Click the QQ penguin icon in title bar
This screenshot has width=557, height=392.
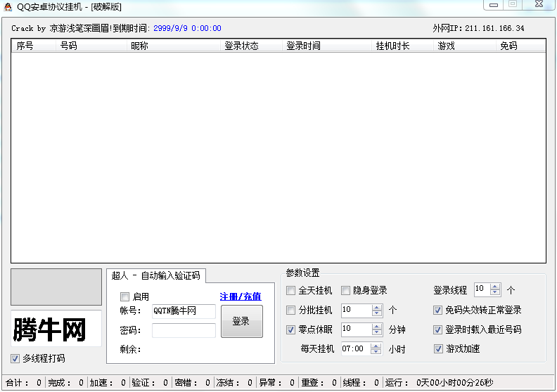(7, 6)
